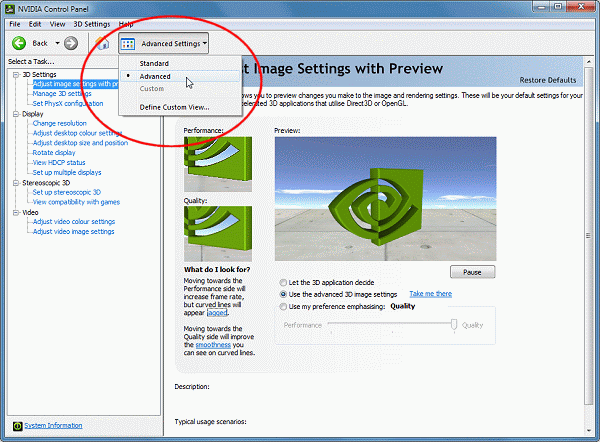Click the 'jagged' help link
Viewport: 600px width, 442px height.
(217, 313)
